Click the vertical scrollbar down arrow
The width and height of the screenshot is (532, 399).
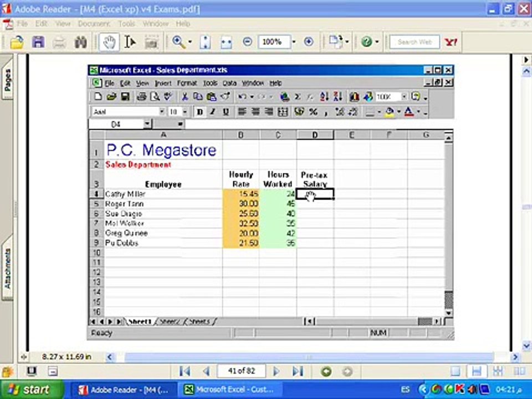pyautogui.click(x=526, y=346)
